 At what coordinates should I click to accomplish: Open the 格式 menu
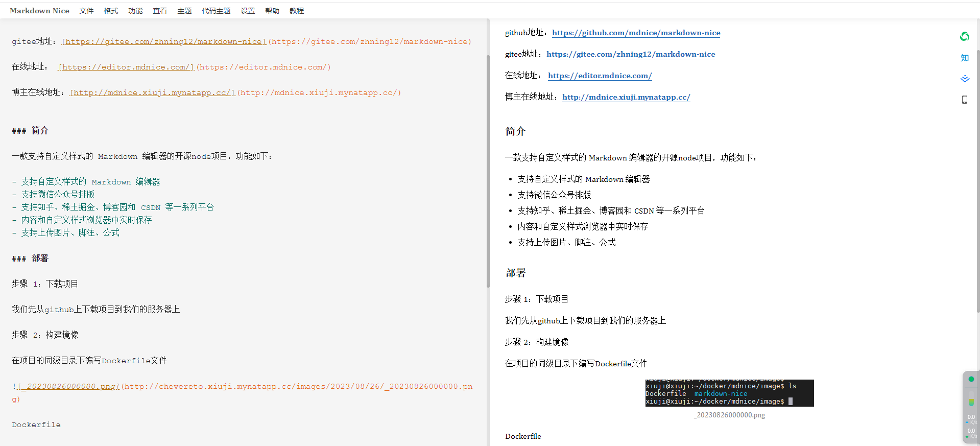111,11
